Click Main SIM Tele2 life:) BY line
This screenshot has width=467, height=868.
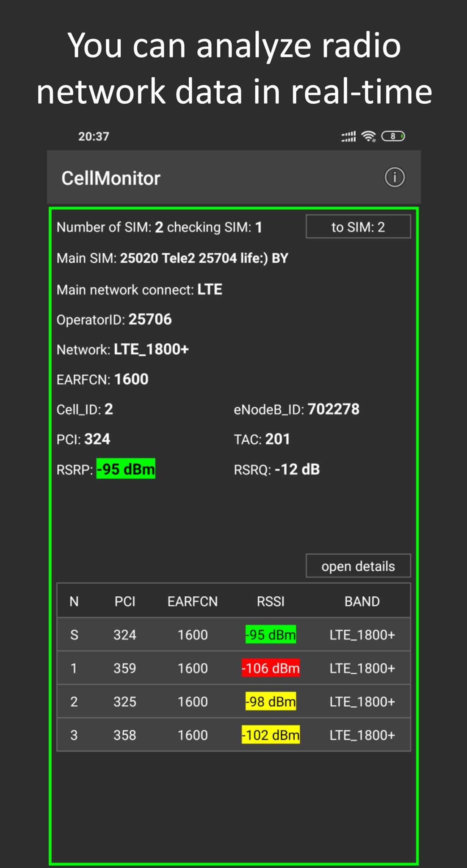pos(172,258)
